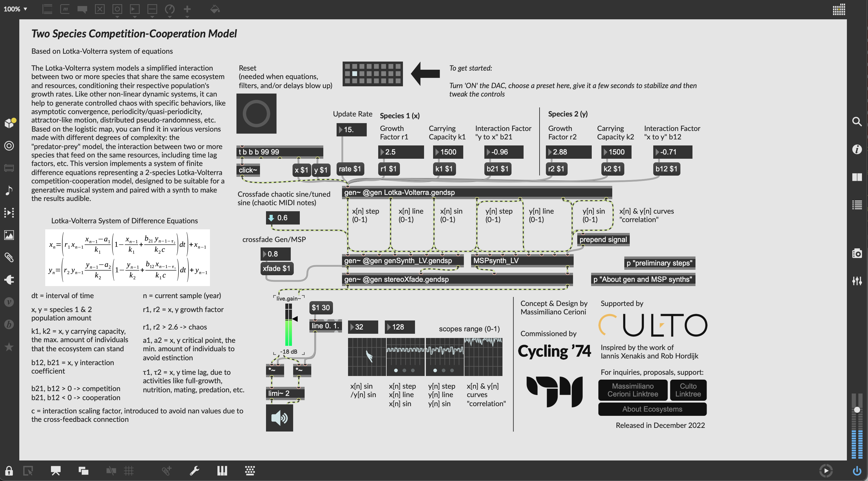
Task: Click the Snapshots camera icon in right sidebar
Action: 857,253
